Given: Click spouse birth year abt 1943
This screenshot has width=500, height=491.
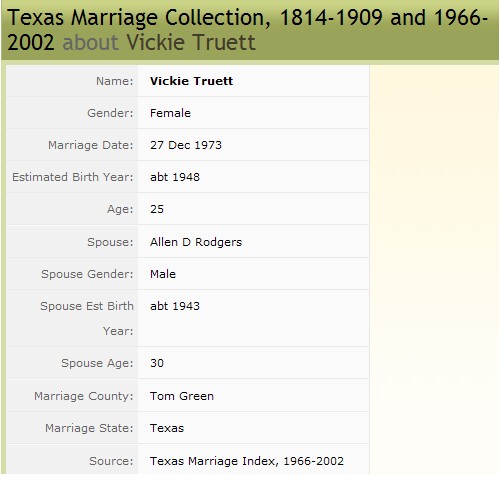Looking at the screenshot, I should (x=175, y=306).
